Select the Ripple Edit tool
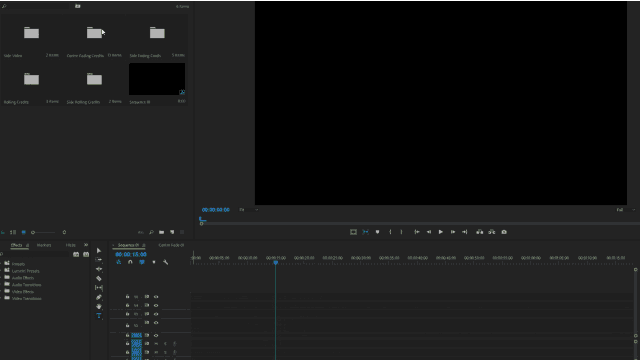Screen dimensions: 640x360 click(99, 269)
